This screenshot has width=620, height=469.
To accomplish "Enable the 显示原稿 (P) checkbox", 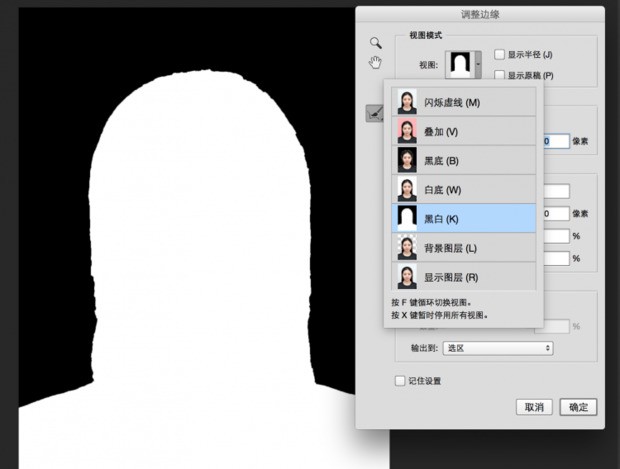I will [x=500, y=75].
